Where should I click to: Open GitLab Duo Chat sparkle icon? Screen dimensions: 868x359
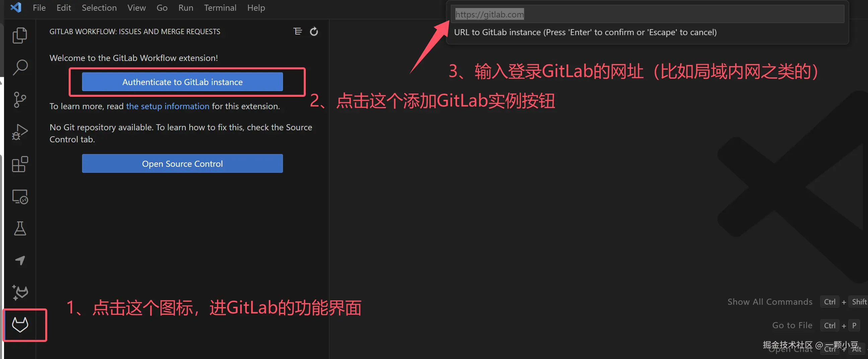[20, 293]
